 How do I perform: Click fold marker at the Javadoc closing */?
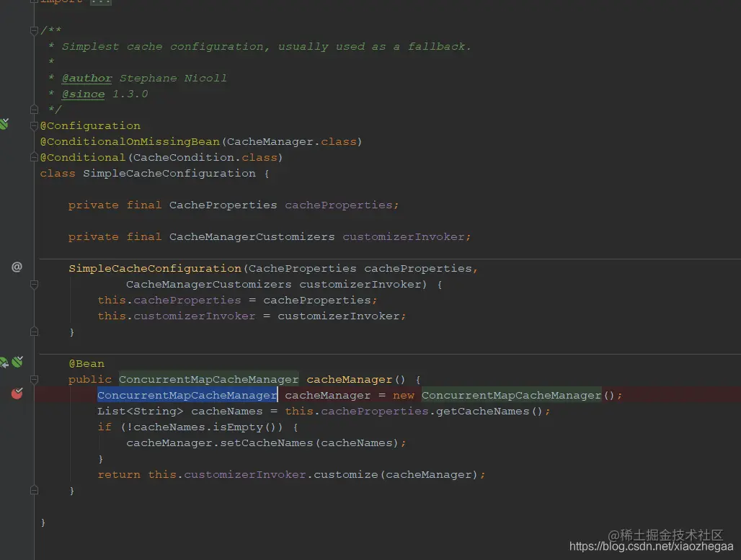coord(34,110)
